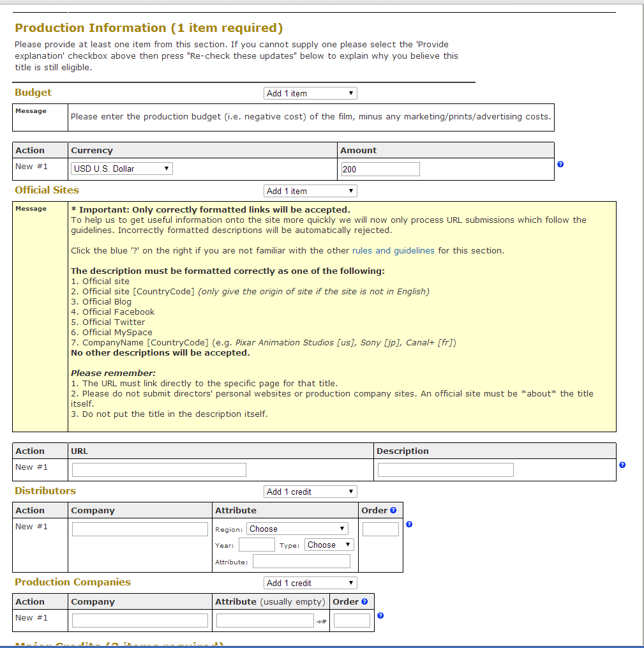Expand the Distributors "Add 1 credit" dropdown
Viewport: 644px width, 648px height.
click(310, 492)
